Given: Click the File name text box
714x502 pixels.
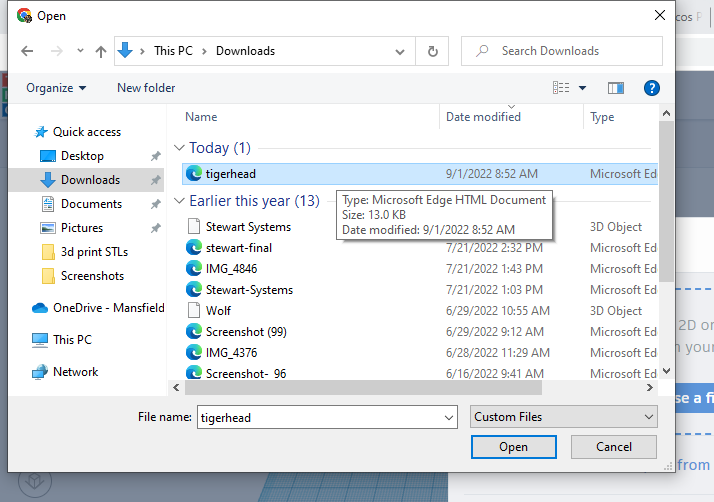Looking at the screenshot, I should [320, 417].
